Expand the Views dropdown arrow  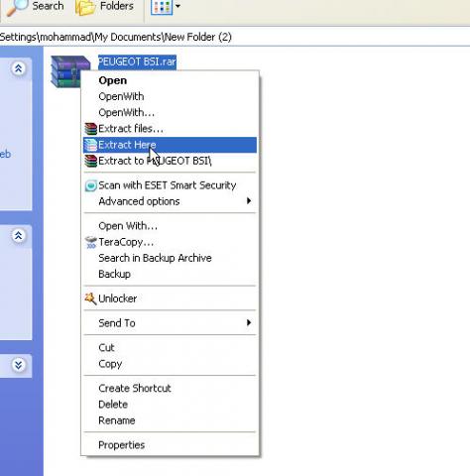(177, 6)
